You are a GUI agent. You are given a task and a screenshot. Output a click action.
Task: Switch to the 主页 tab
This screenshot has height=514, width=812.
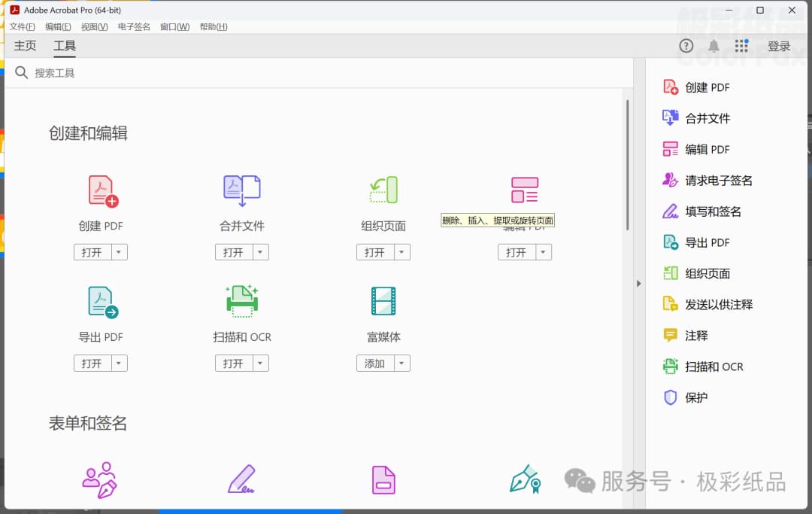click(24, 46)
